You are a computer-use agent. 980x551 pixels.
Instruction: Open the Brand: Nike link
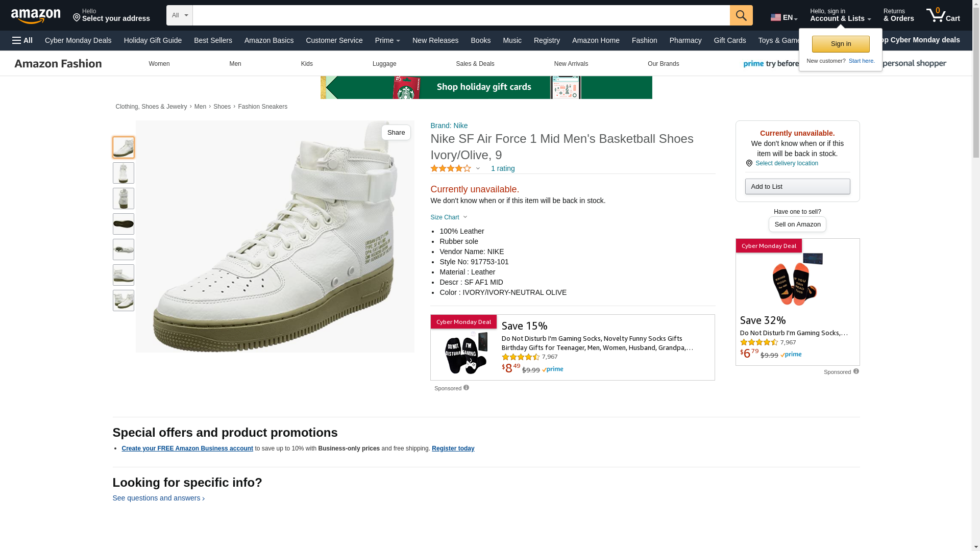pyautogui.click(x=449, y=126)
